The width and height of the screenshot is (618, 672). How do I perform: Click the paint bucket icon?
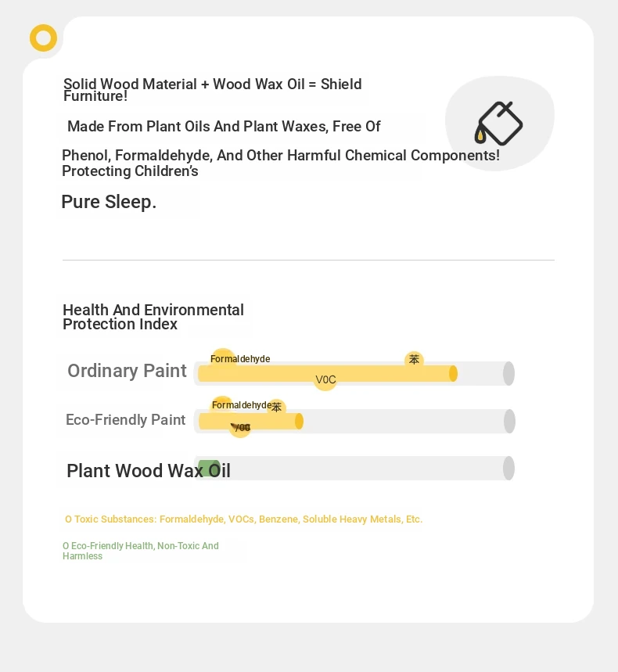pyautogui.click(x=498, y=124)
